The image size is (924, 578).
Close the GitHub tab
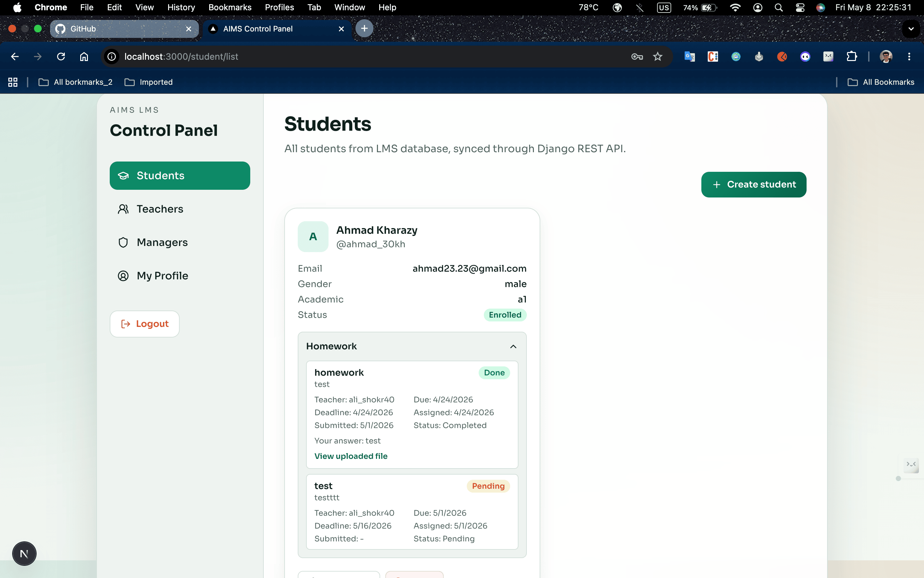[189, 29]
